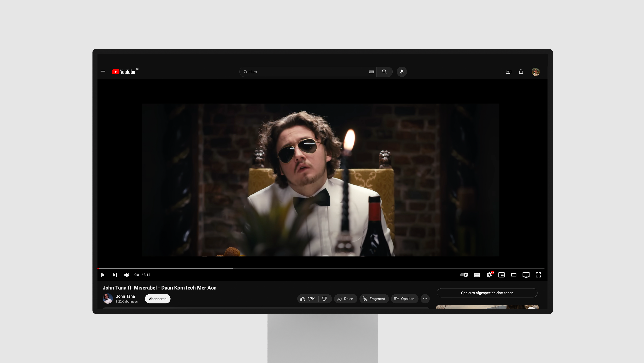Mute the video volume
Viewport: 644px width, 363px height.
tap(127, 275)
